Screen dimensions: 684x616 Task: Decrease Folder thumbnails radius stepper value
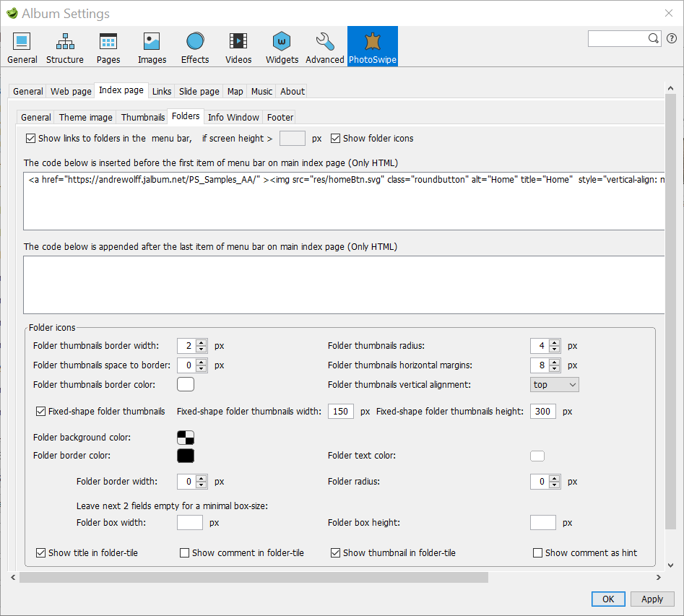554,350
